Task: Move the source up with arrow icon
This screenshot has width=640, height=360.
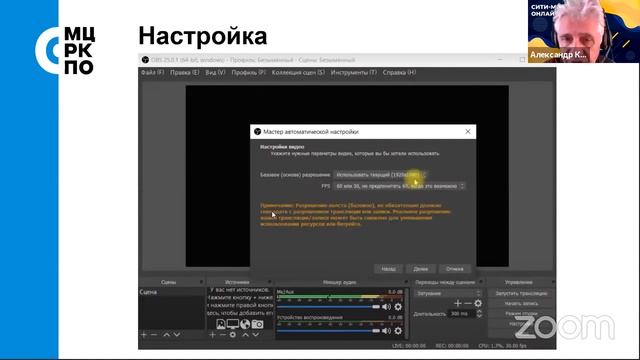Action: (245, 335)
